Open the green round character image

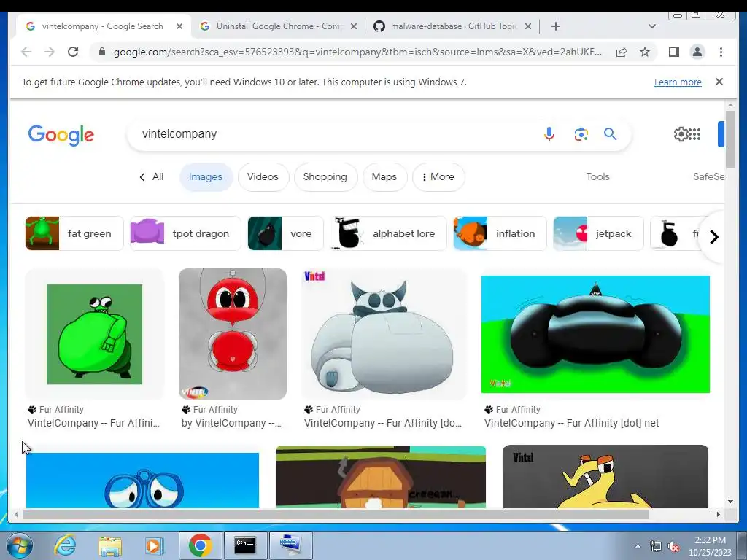[x=94, y=334]
